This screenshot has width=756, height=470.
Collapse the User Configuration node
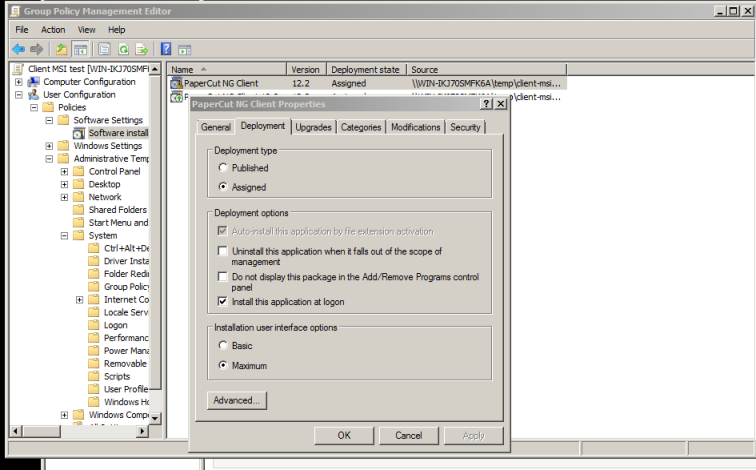pos(19,94)
